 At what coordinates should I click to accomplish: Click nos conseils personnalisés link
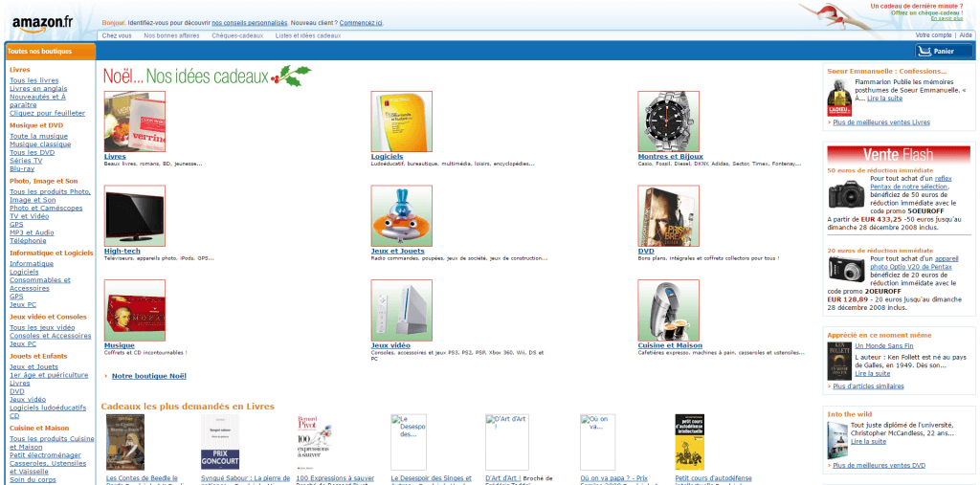[250, 23]
